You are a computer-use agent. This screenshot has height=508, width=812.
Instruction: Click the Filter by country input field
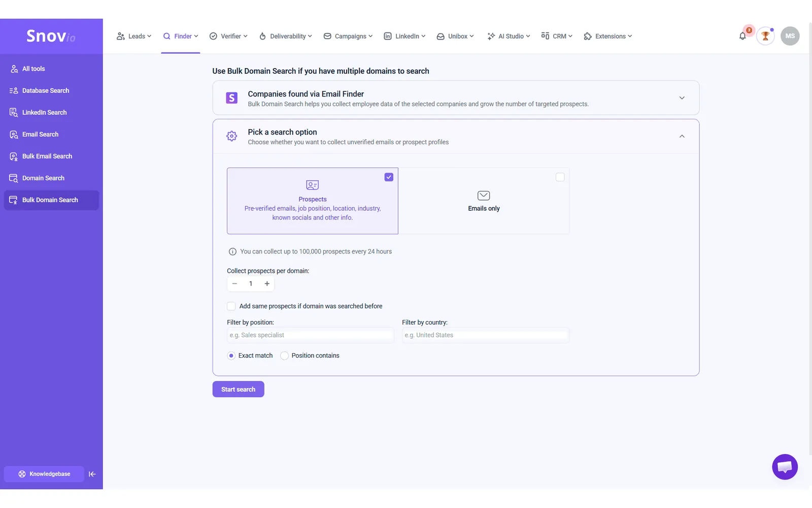point(486,335)
